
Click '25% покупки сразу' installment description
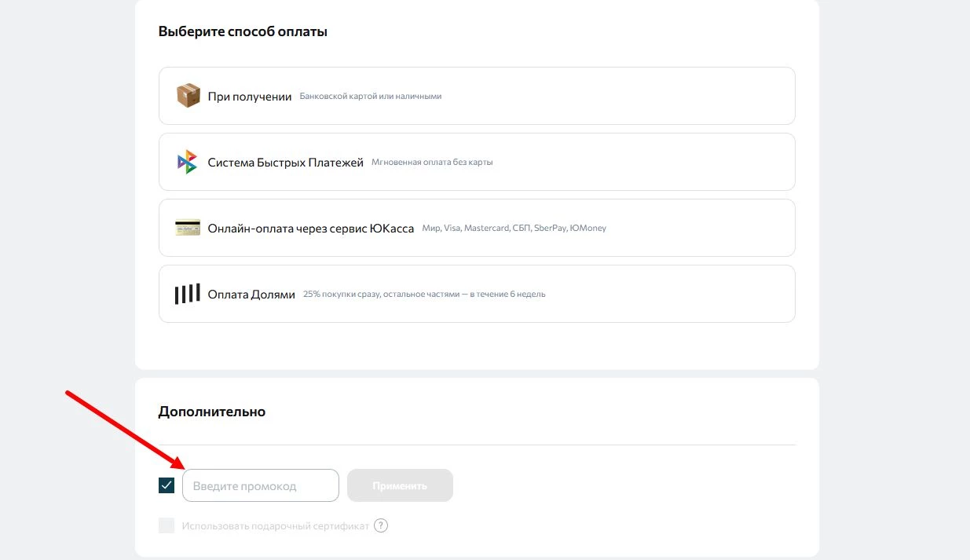424,295
